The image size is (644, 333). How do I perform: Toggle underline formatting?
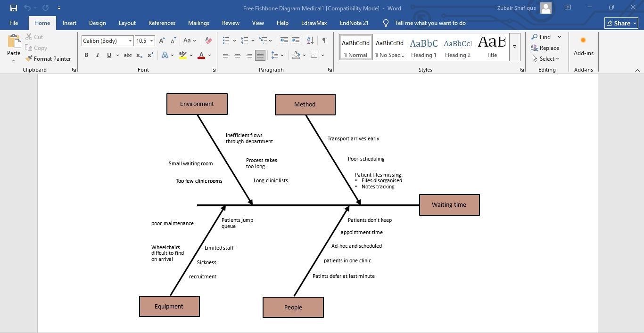(108, 55)
